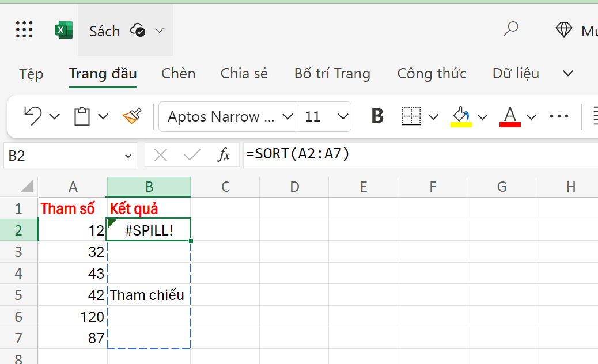Switch to the Chèn tab
Image resolution: width=598 pixels, height=364 pixels.
pyautogui.click(x=178, y=74)
